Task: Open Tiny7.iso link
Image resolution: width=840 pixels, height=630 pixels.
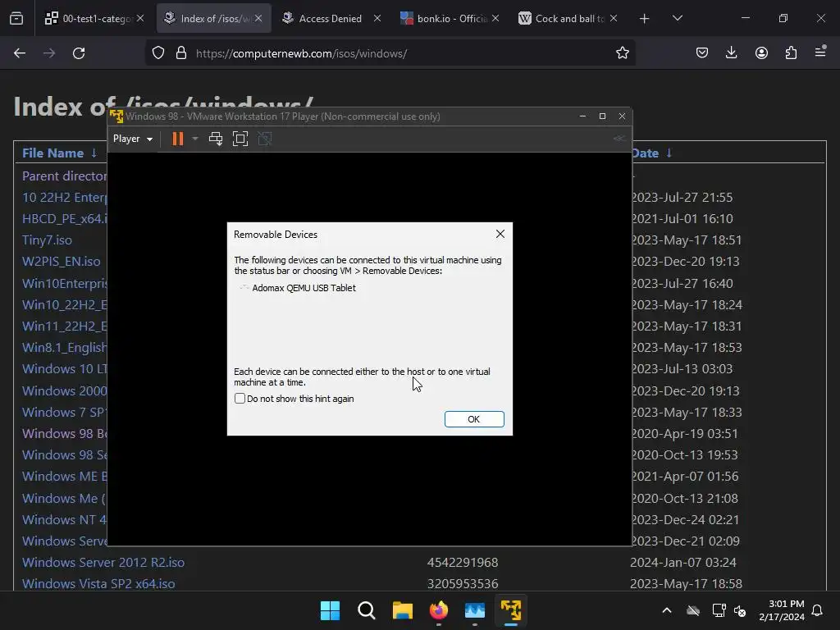Action: coord(47,240)
